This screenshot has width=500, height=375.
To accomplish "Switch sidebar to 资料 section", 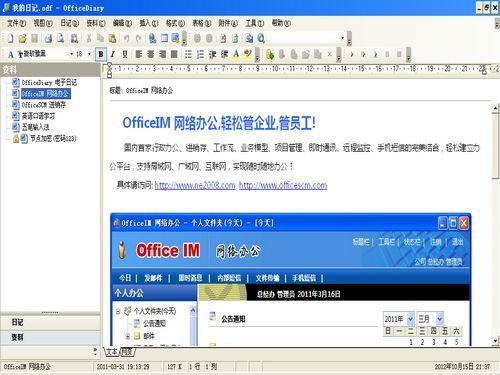I will [50, 337].
